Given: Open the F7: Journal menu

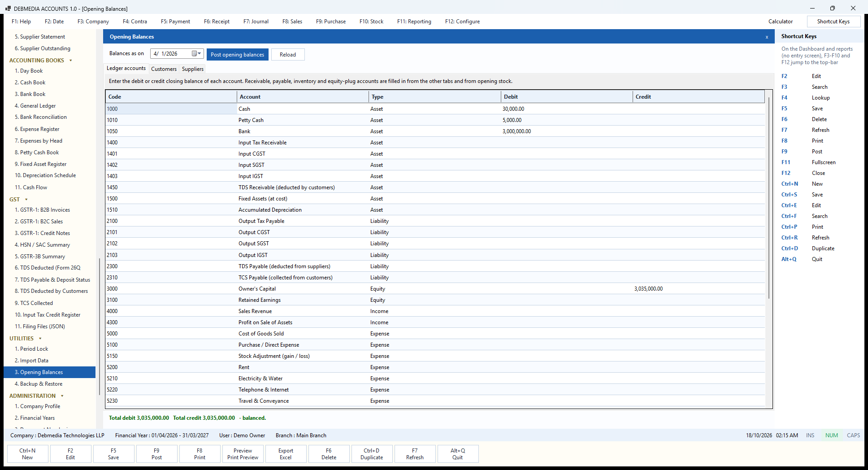Looking at the screenshot, I should point(256,22).
